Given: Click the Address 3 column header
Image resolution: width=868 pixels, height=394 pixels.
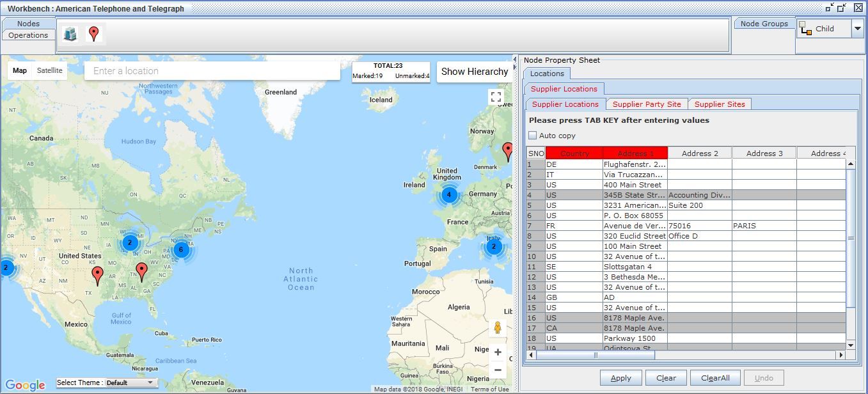Looking at the screenshot, I should (764, 154).
